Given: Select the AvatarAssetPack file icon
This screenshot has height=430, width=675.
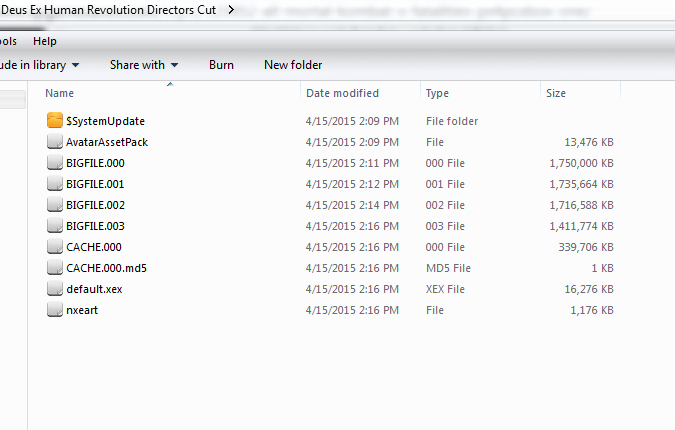Looking at the screenshot, I should click(x=54, y=142).
